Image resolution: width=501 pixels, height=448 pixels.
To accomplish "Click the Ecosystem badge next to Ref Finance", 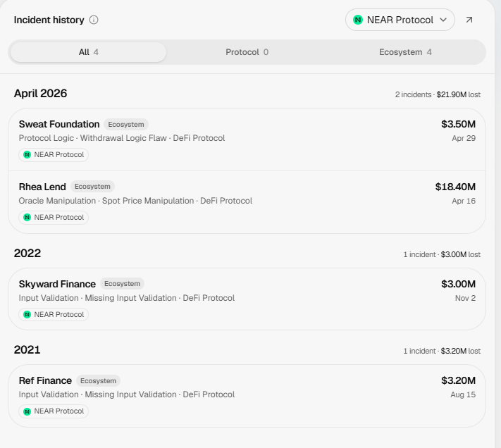I will (x=98, y=380).
